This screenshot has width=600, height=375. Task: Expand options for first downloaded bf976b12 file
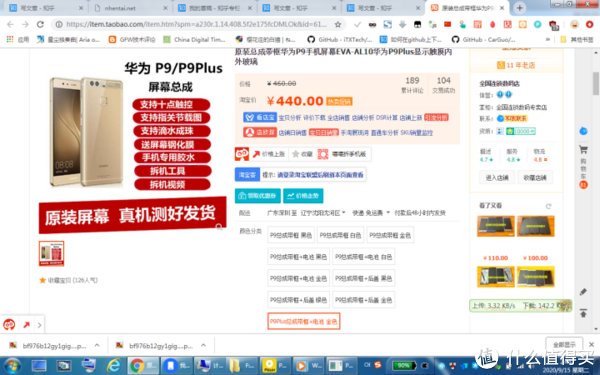click(97, 345)
